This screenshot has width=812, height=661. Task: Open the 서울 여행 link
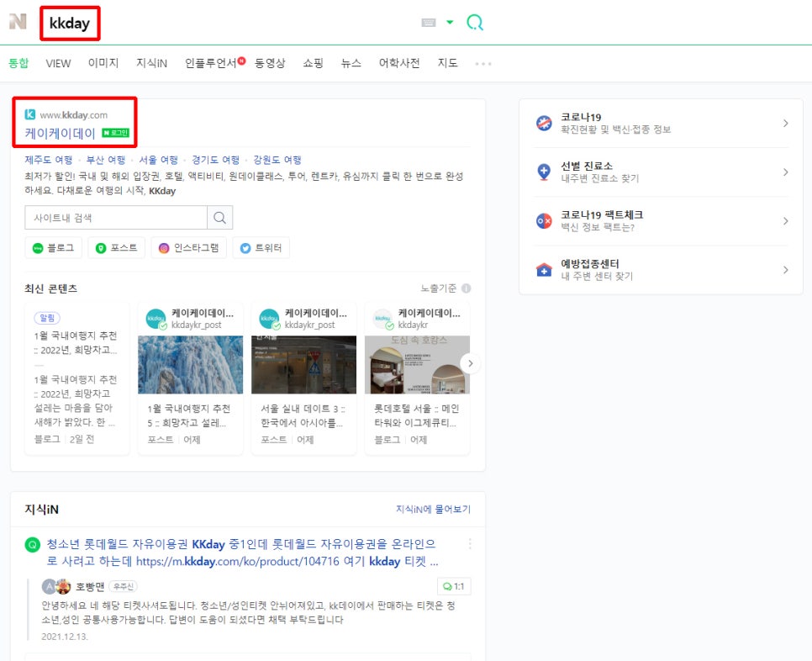point(159,160)
